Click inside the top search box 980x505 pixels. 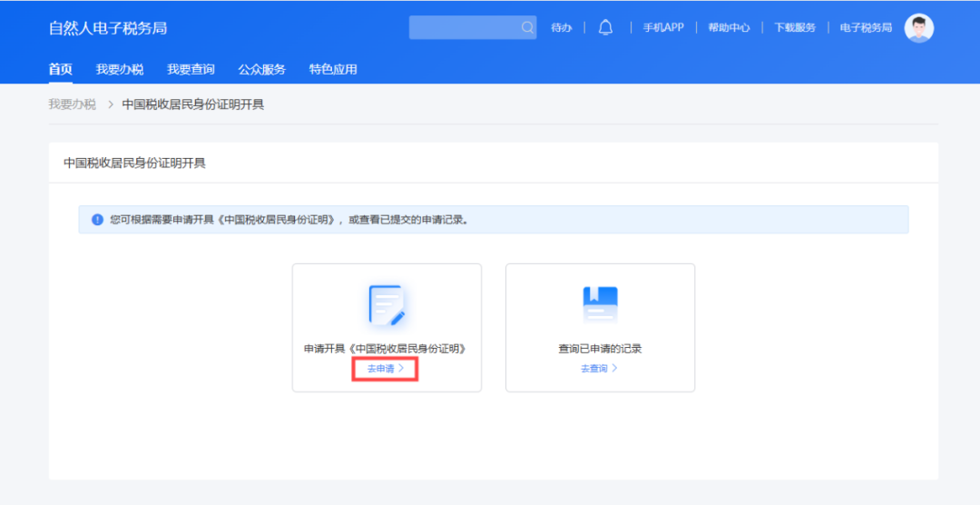464,28
